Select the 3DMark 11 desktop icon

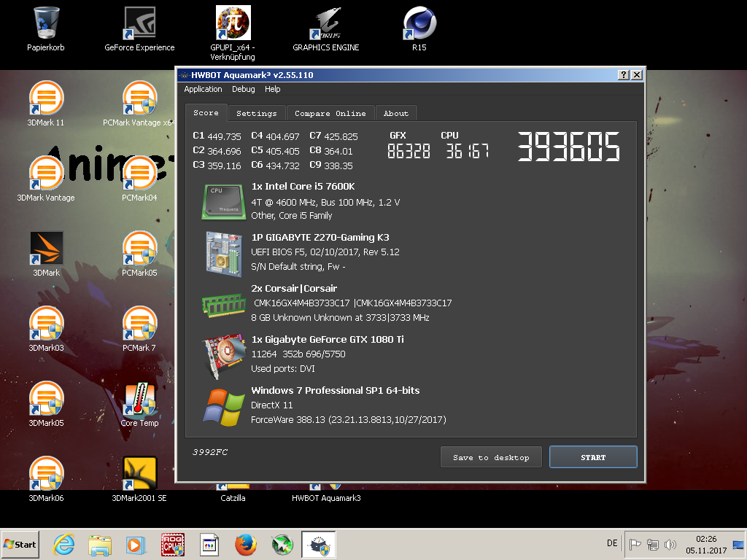point(46,104)
